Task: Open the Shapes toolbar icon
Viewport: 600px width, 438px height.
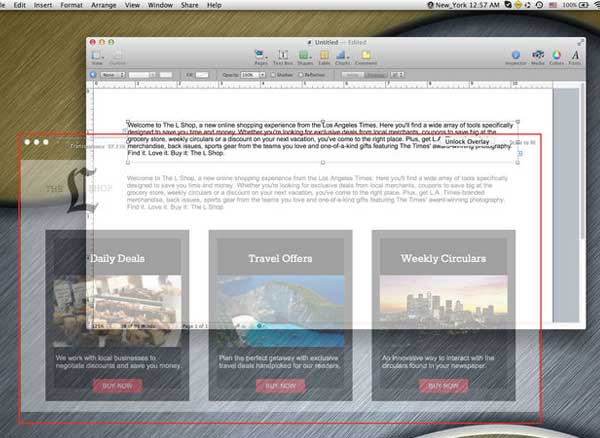Action: pyautogui.click(x=305, y=57)
